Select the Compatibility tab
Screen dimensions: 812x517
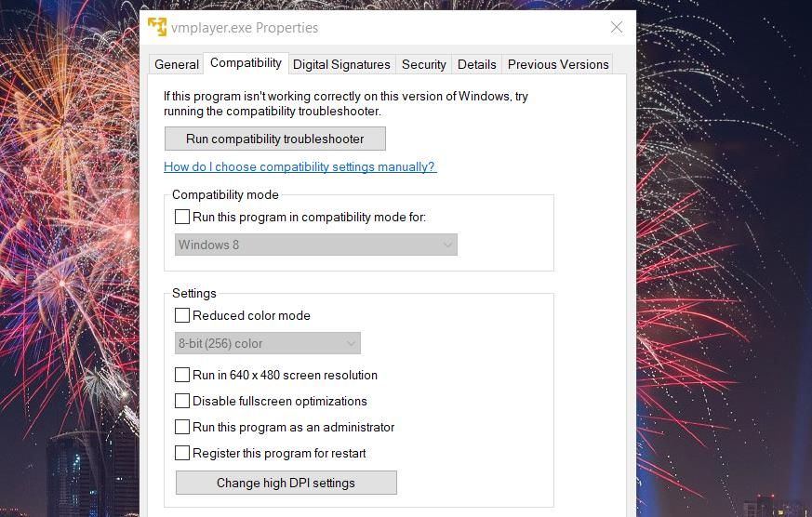(x=246, y=62)
